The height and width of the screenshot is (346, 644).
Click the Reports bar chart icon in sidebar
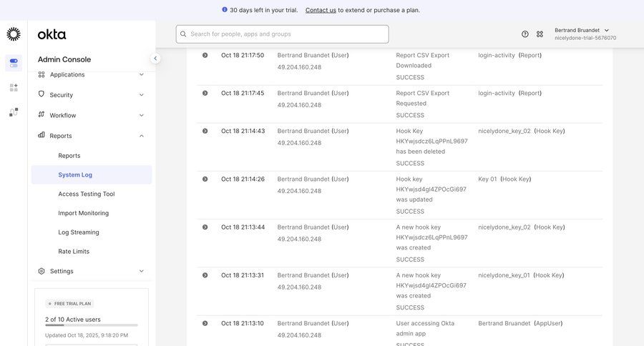(x=41, y=134)
